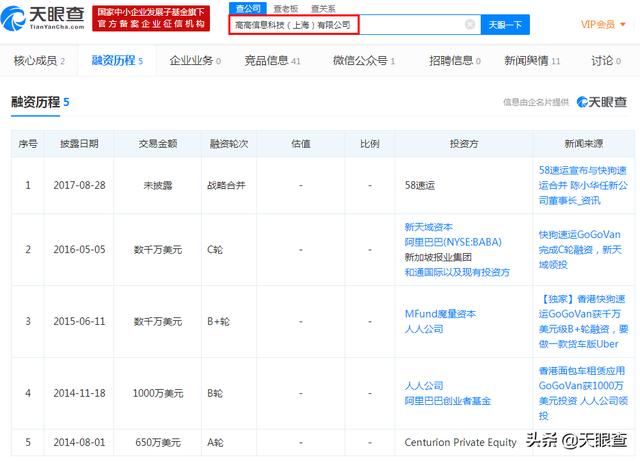The width and height of the screenshot is (640, 461).
Task: Switch to 融资历程 tab
Action: tap(117, 60)
